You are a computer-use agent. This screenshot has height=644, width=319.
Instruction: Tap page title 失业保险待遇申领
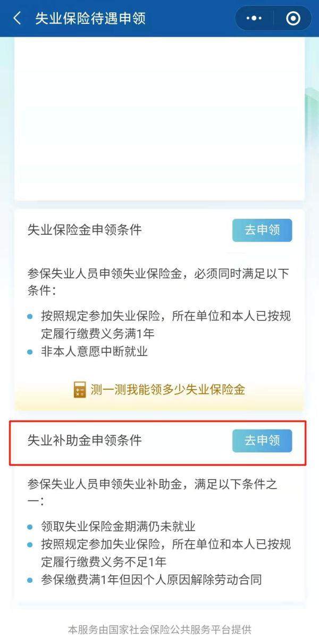click(x=90, y=19)
